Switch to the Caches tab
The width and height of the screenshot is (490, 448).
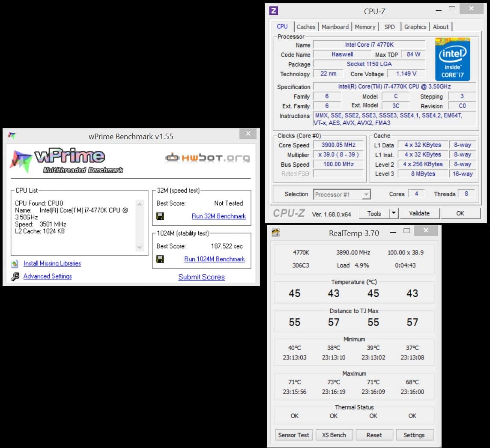pos(306,27)
